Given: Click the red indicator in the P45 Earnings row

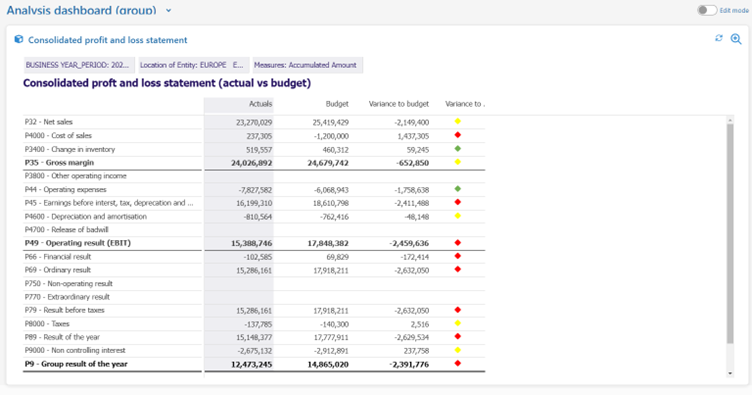Looking at the screenshot, I should pyautogui.click(x=458, y=202).
